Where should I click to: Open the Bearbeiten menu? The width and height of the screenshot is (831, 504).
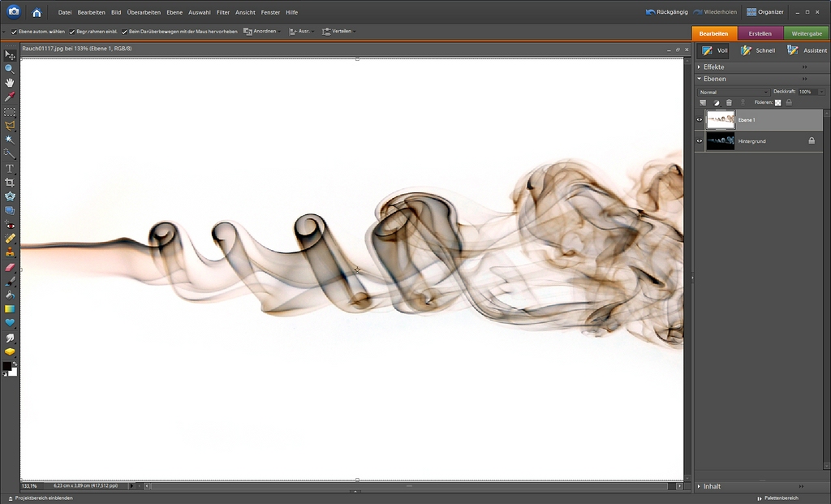coord(91,12)
